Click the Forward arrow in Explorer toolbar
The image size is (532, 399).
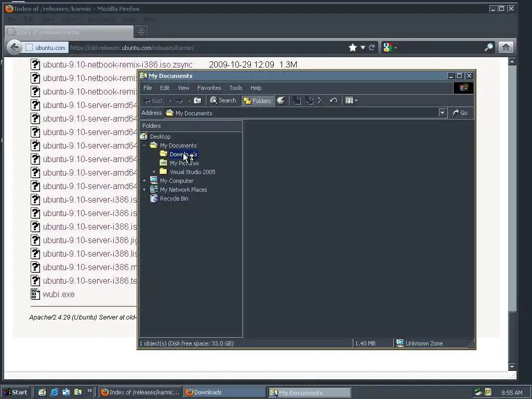[x=179, y=100]
